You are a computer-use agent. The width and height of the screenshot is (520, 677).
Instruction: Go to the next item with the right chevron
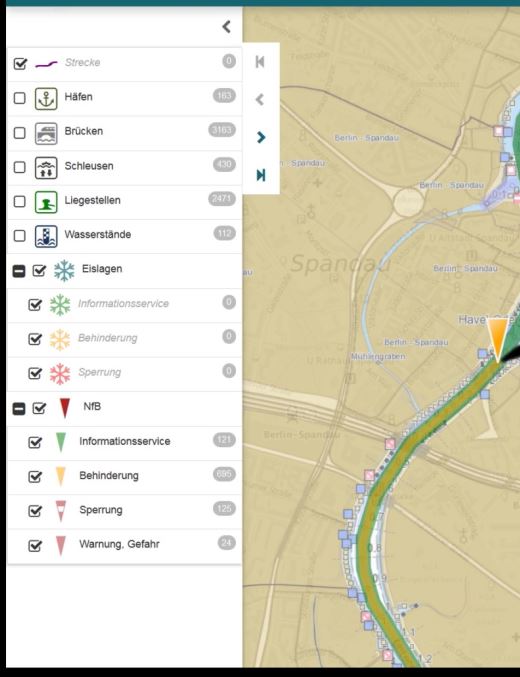[x=260, y=137]
